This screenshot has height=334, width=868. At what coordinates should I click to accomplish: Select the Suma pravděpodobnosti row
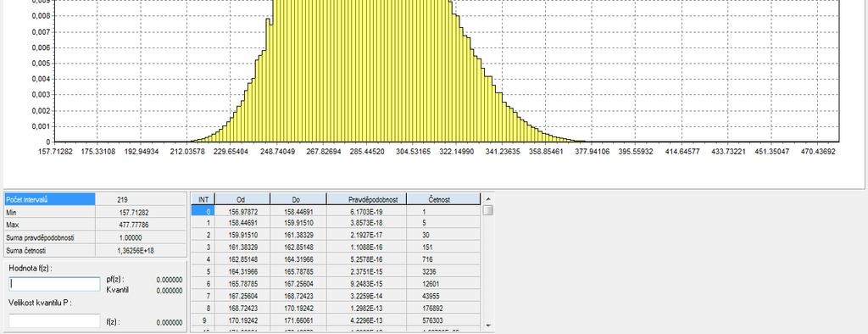coord(95,237)
